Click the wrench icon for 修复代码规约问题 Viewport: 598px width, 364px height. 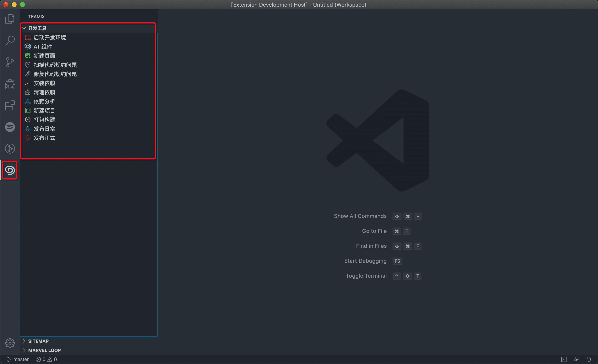pyautogui.click(x=28, y=74)
